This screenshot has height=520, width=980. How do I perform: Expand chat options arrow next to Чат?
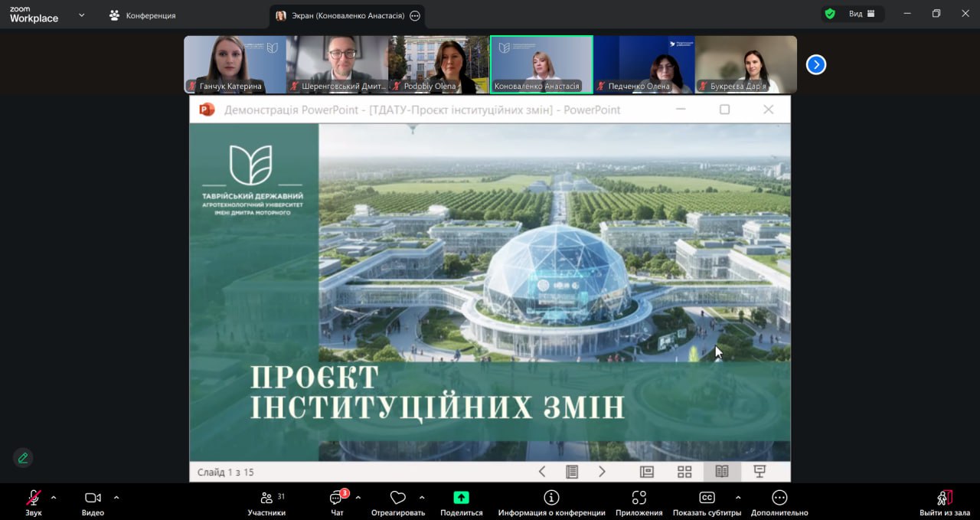click(x=358, y=498)
